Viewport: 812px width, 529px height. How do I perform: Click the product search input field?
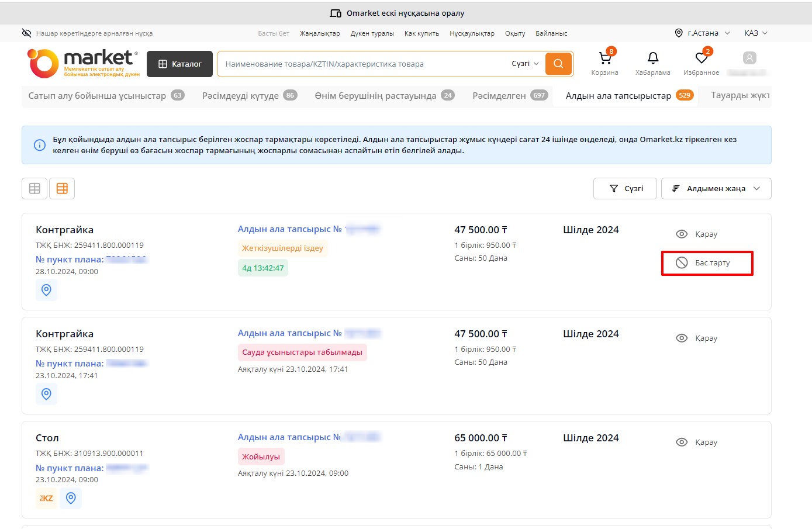362,64
